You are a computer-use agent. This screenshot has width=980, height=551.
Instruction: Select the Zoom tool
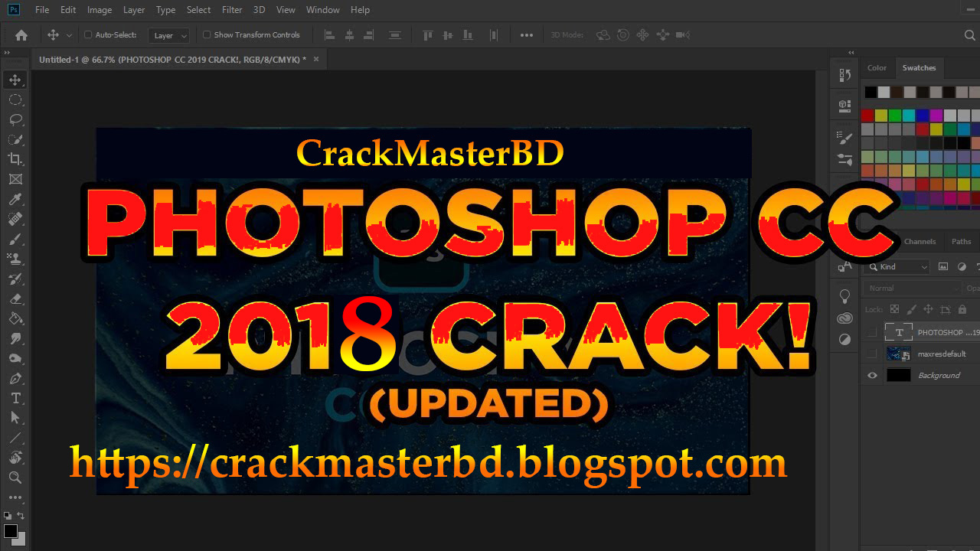click(15, 478)
